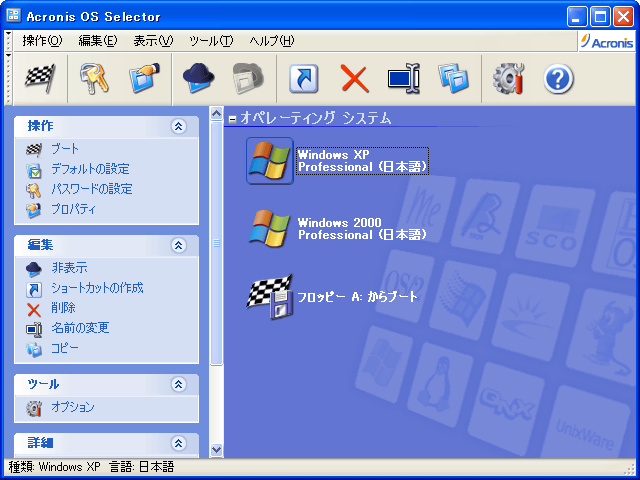Open the ヘルプ(H) menu

pyautogui.click(x=272, y=41)
